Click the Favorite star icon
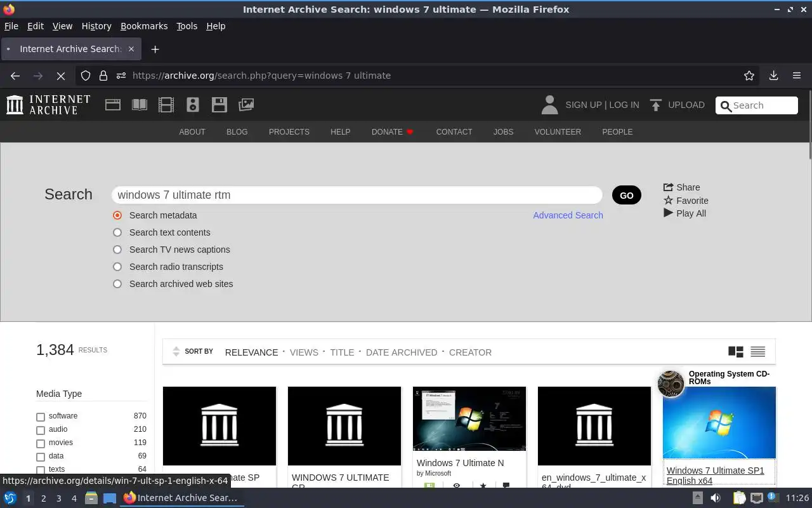The width and height of the screenshot is (812, 508). (x=668, y=200)
